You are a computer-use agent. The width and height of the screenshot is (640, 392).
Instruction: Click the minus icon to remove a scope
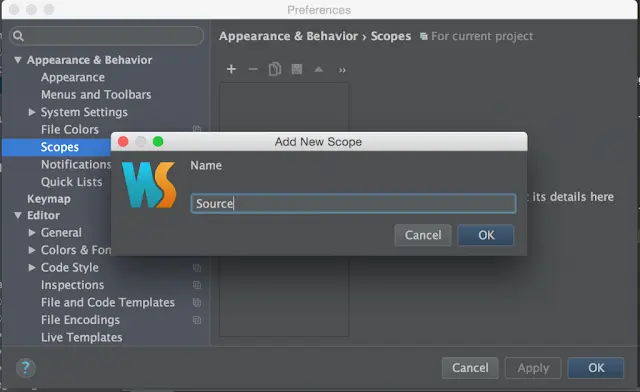pos(253,69)
